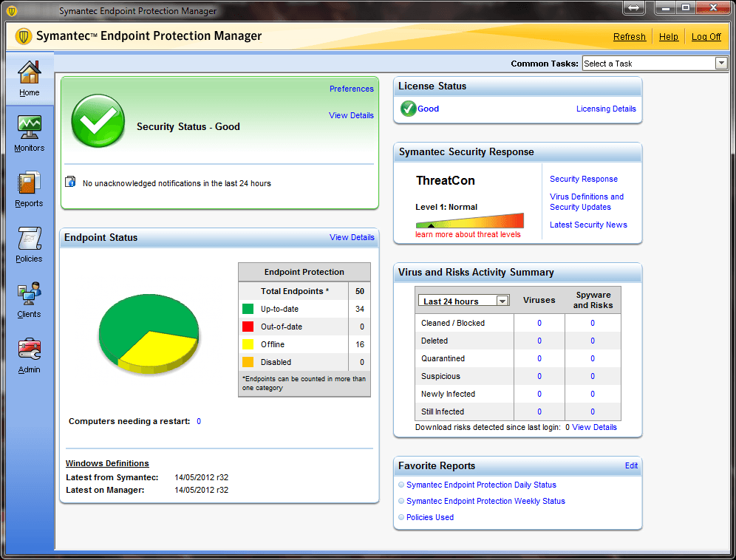Open the Clients section icon
The width and height of the screenshot is (736, 560).
tap(29, 293)
